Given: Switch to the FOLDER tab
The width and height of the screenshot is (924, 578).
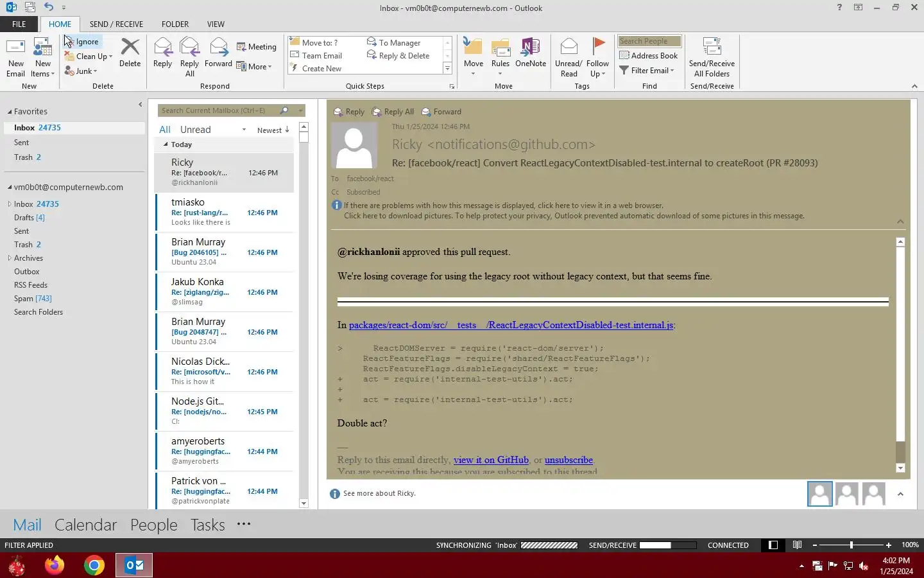Looking at the screenshot, I should (175, 24).
